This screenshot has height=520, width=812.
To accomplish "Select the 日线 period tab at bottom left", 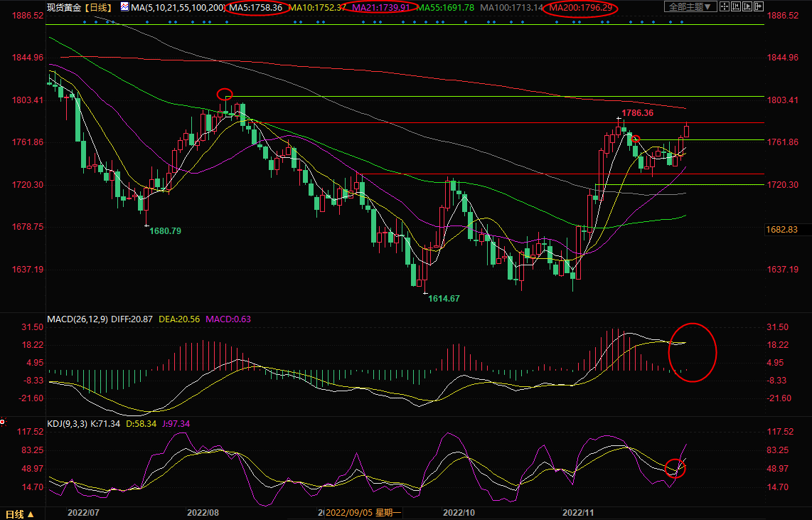I will [x=14, y=514].
